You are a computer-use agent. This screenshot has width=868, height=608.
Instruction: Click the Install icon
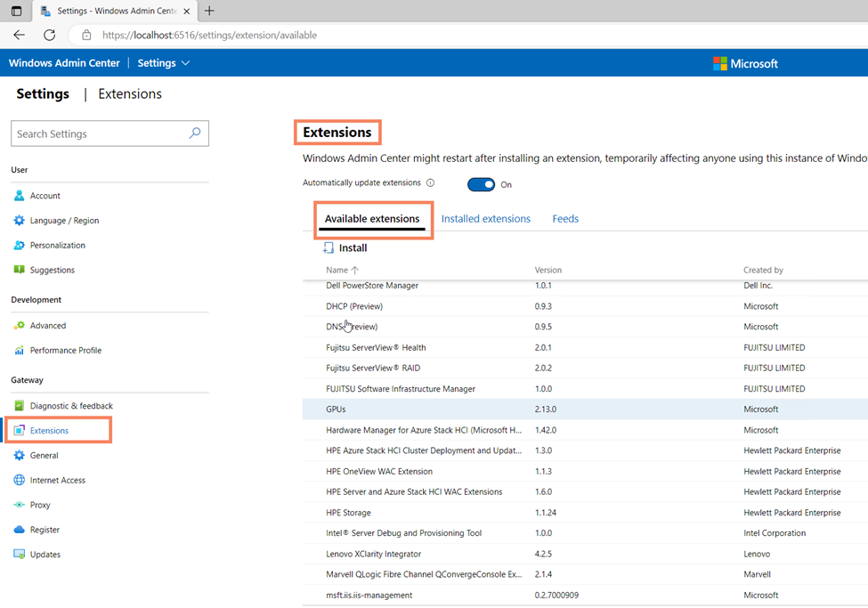coord(329,248)
